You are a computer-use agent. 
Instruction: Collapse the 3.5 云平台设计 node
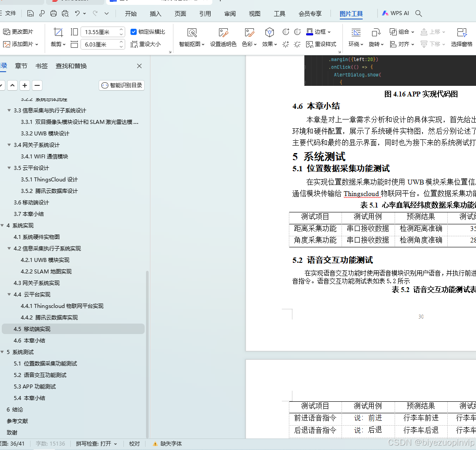[x=9, y=168]
